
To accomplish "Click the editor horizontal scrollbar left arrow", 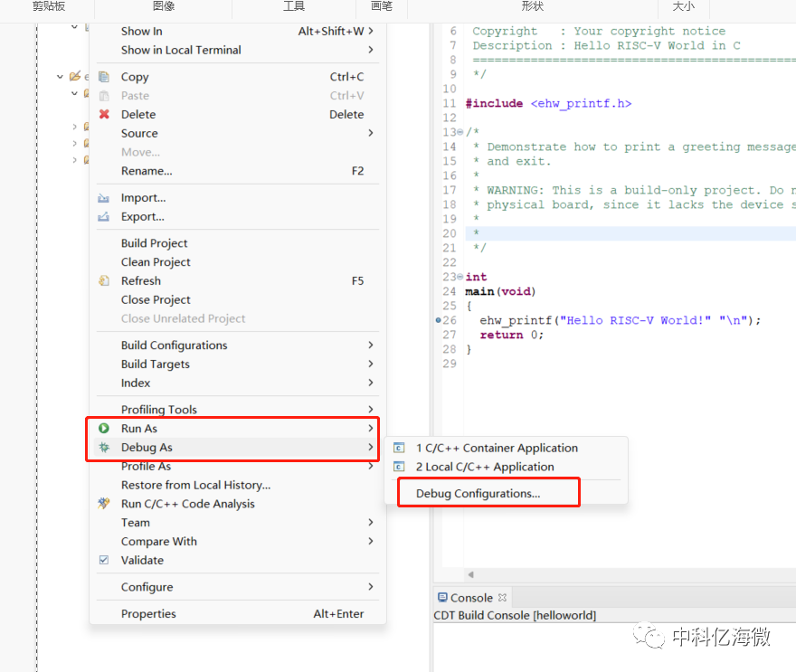I will coord(470,574).
